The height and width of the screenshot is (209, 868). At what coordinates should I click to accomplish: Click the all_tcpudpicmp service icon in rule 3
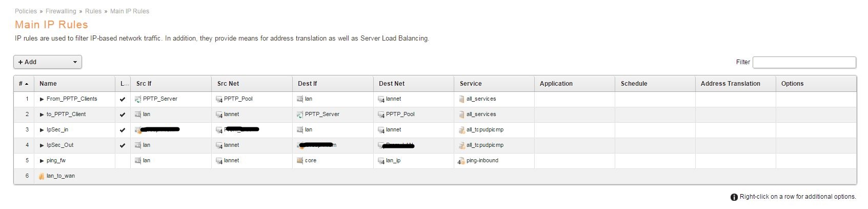coord(461,130)
